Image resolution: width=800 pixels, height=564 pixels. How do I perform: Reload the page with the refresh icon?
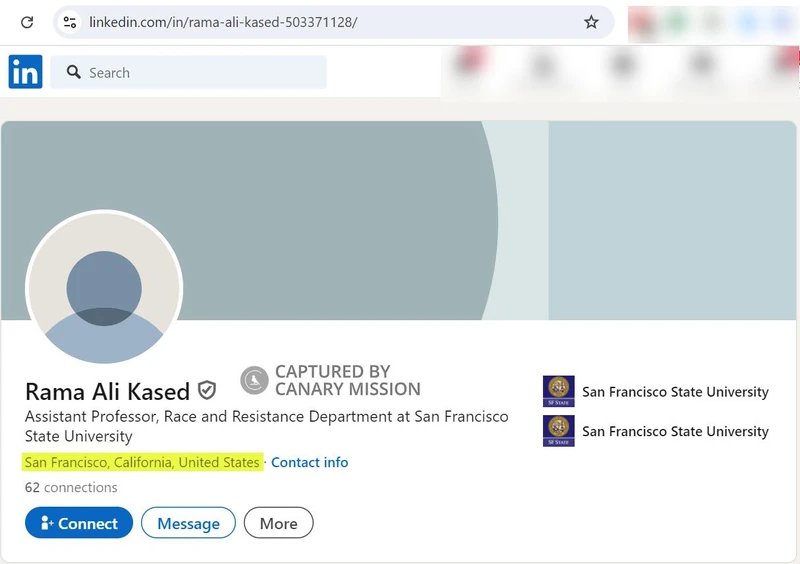[x=27, y=22]
